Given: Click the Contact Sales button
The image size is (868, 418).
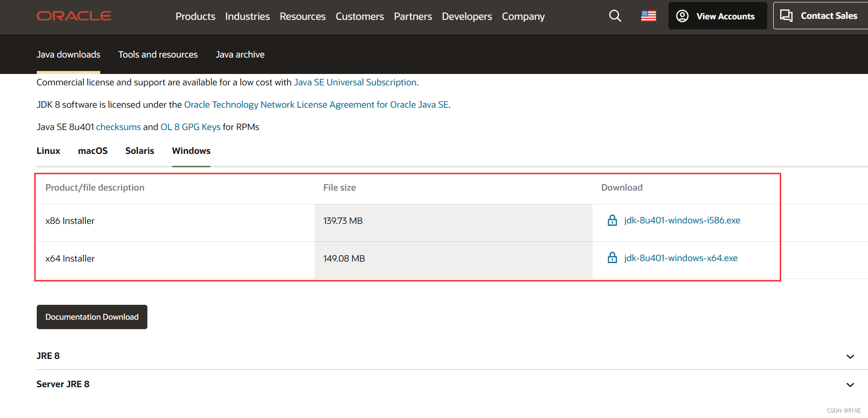Looking at the screenshot, I should click(x=820, y=16).
